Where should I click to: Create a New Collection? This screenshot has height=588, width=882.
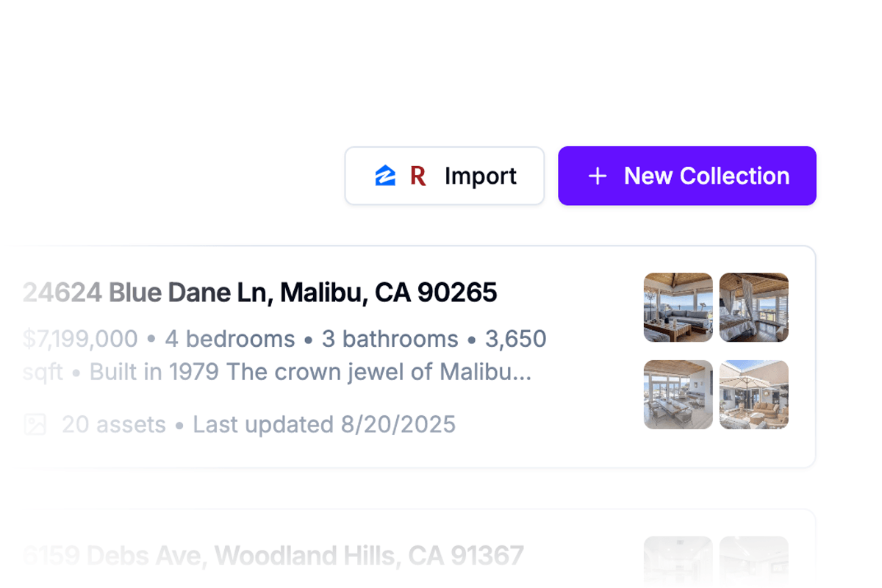click(x=686, y=176)
